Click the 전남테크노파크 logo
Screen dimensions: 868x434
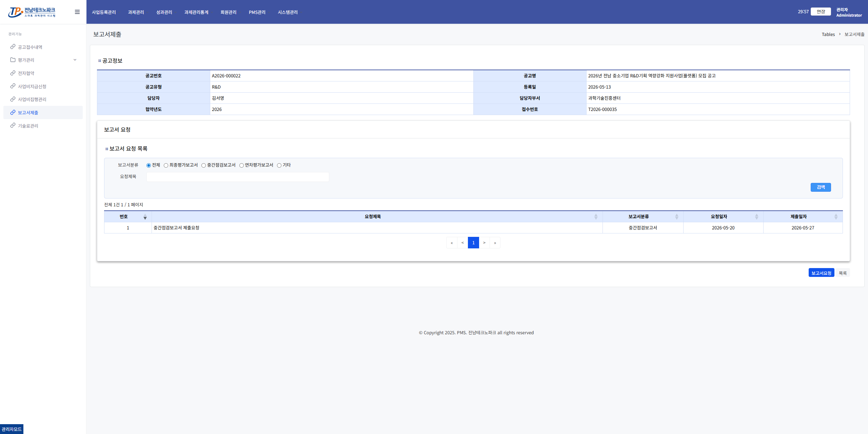pyautogui.click(x=32, y=12)
